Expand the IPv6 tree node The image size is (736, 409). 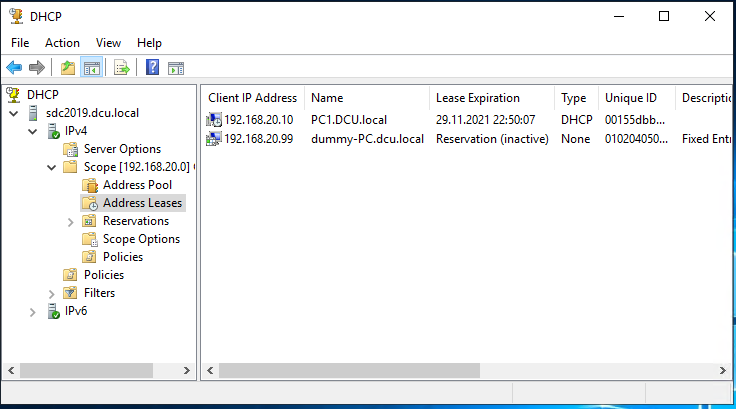point(33,311)
